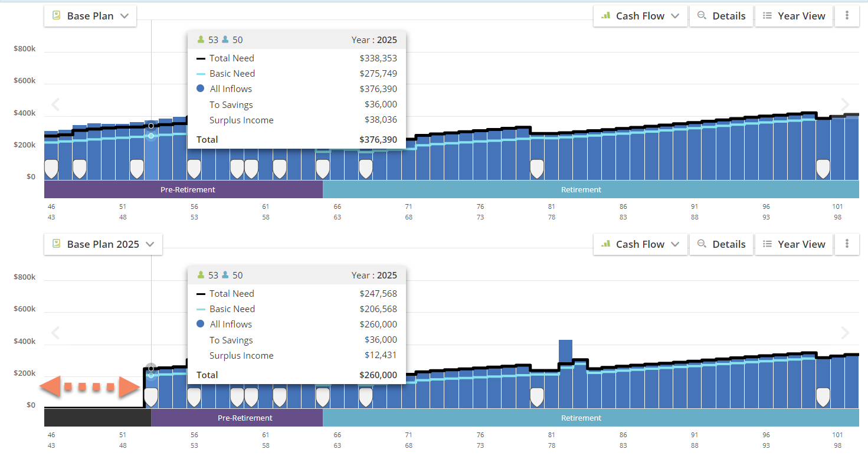Click the Surplus Income value $12,431
Screen dimensions: 868x459
tap(381, 355)
